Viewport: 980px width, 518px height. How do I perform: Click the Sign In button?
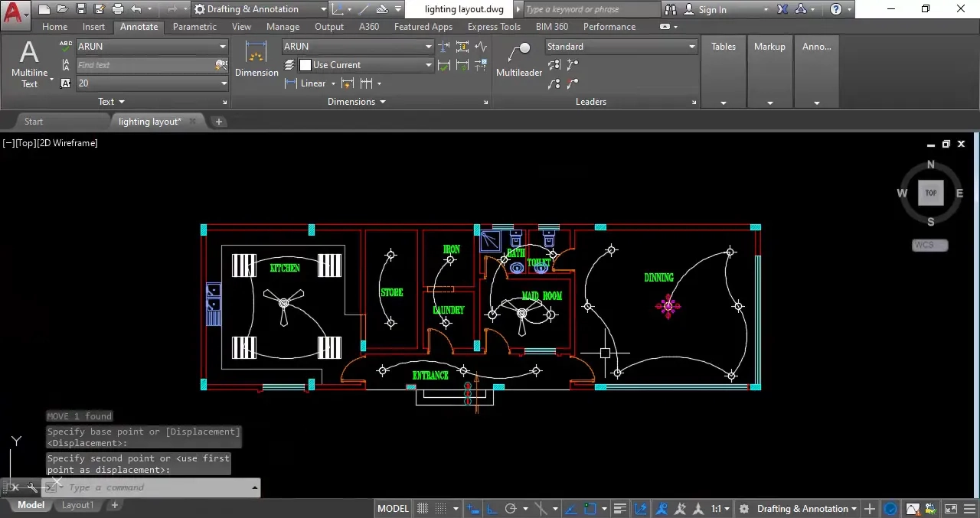click(712, 9)
